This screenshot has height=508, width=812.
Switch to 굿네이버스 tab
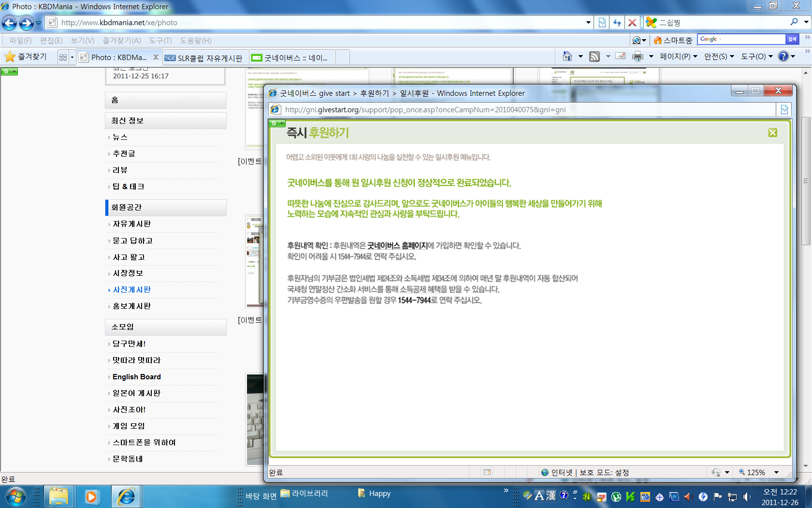click(292, 58)
